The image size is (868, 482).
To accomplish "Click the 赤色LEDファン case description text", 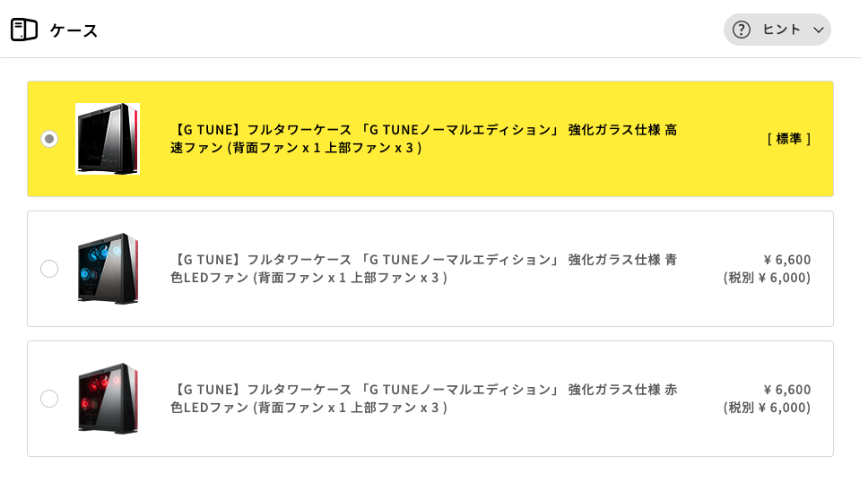I will click(x=423, y=399).
